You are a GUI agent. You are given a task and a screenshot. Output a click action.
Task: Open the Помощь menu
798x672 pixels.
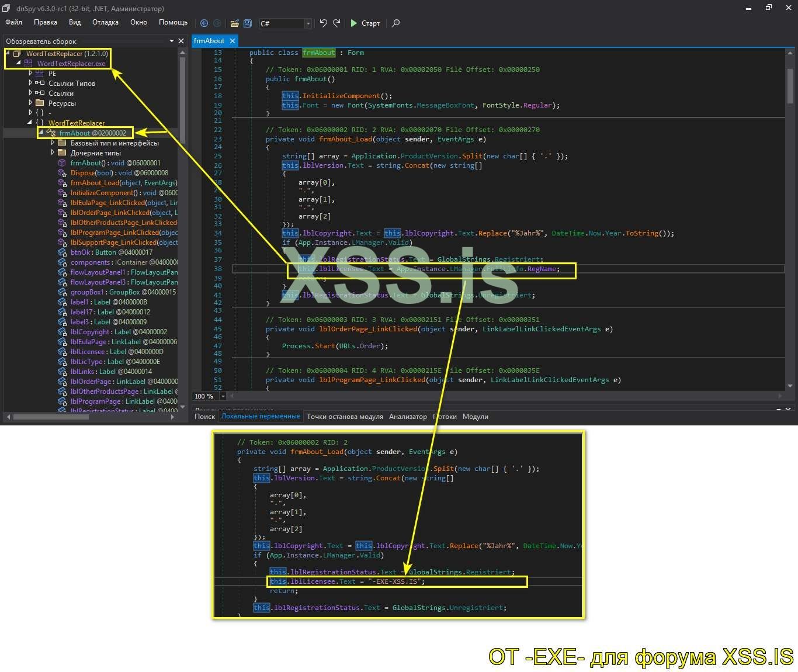[173, 22]
